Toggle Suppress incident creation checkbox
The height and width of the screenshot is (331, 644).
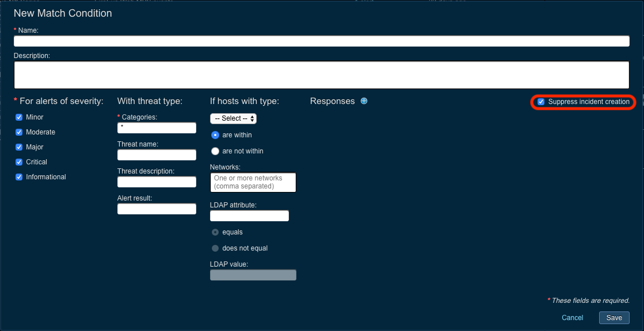coord(541,102)
